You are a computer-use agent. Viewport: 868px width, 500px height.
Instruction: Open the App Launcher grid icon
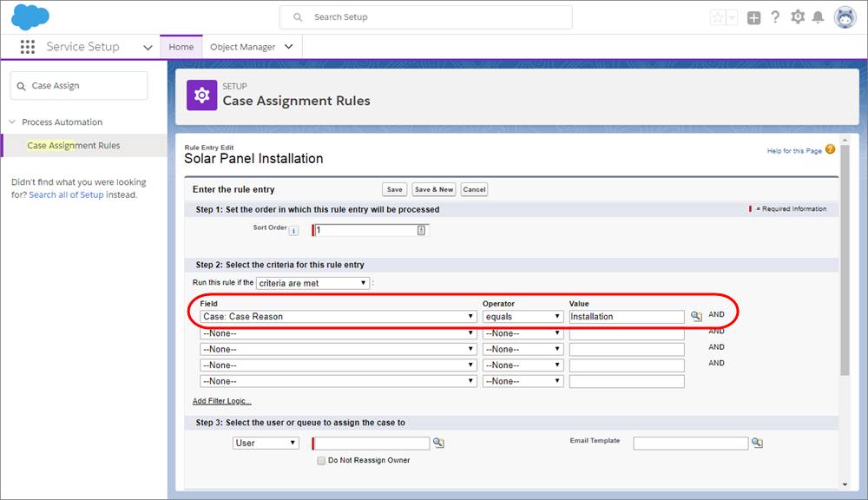click(28, 47)
